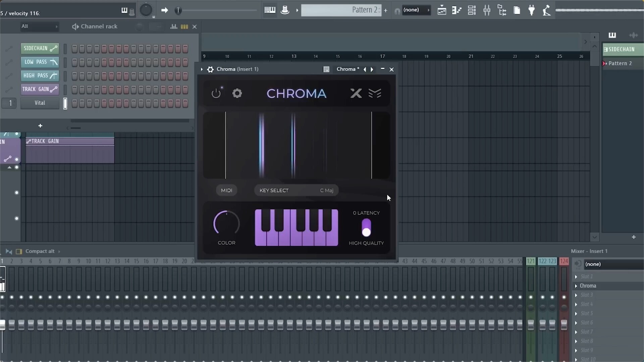Screen dimensions: 644x362
Task: Add a pattern with the picker plus button
Action: [x=634, y=237]
